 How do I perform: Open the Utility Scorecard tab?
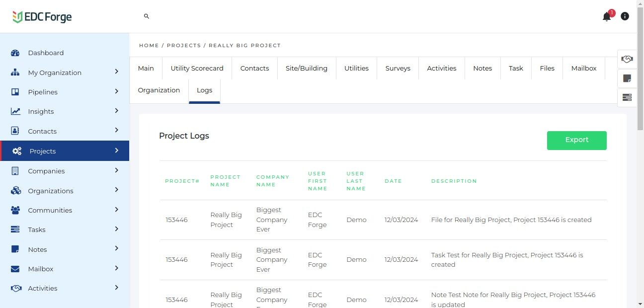tap(197, 68)
